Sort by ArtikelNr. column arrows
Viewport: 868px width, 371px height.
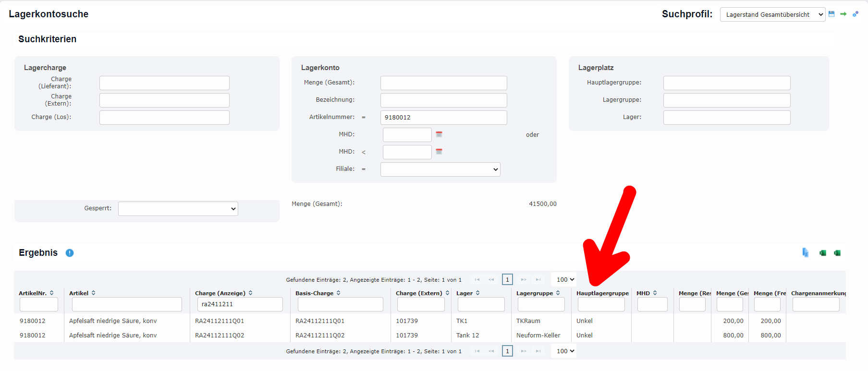(51, 293)
